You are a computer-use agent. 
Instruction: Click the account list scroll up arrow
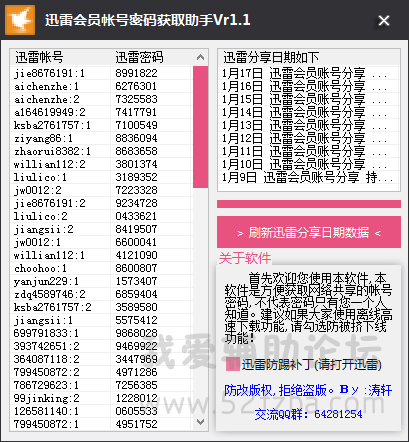pyautogui.click(x=200, y=57)
